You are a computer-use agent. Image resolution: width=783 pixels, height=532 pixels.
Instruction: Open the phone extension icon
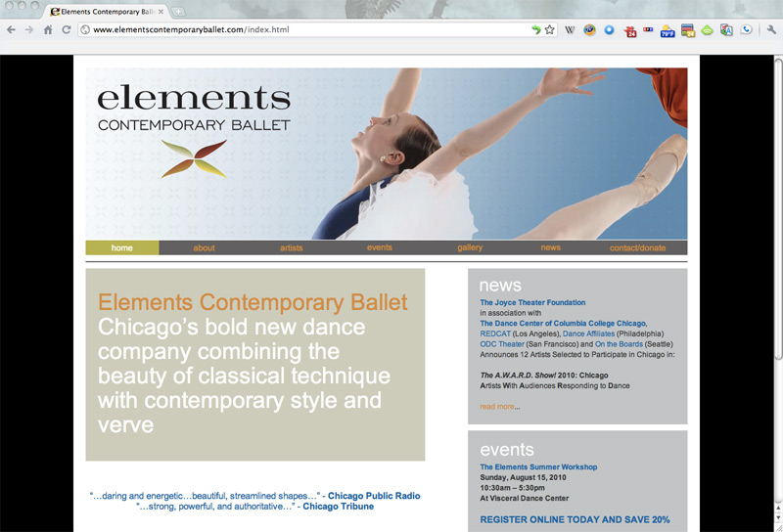(747, 30)
